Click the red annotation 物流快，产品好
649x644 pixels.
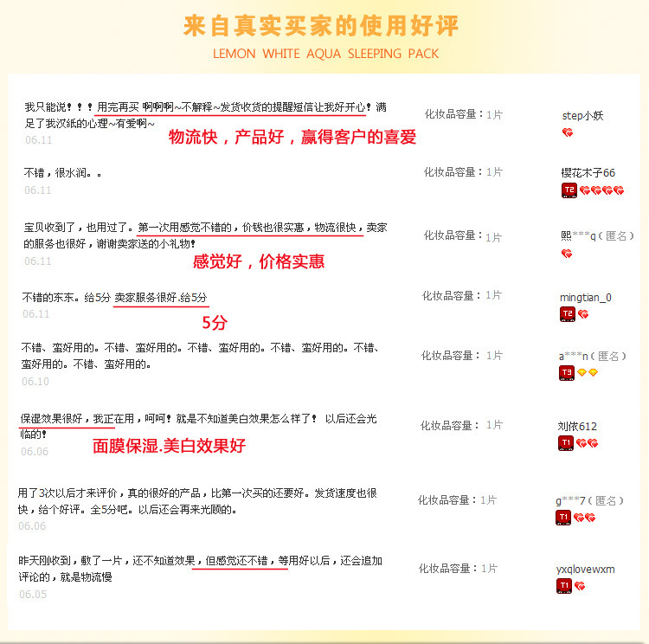pyautogui.click(x=292, y=137)
